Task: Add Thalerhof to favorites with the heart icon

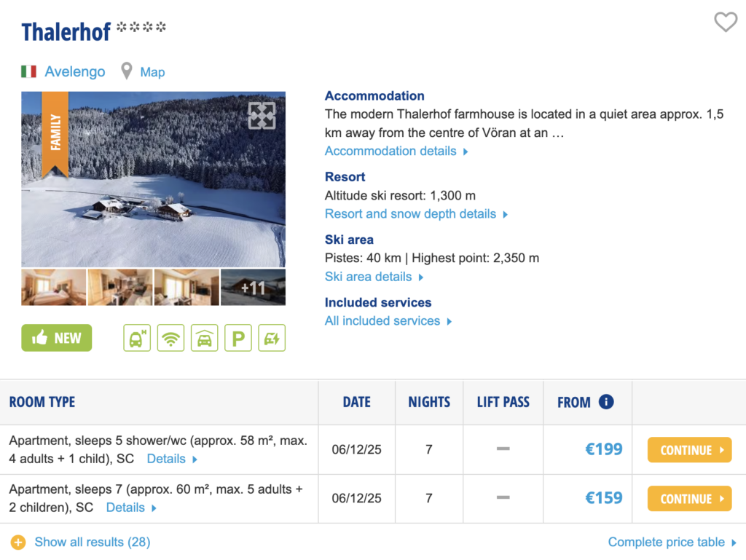Action: (725, 23)
